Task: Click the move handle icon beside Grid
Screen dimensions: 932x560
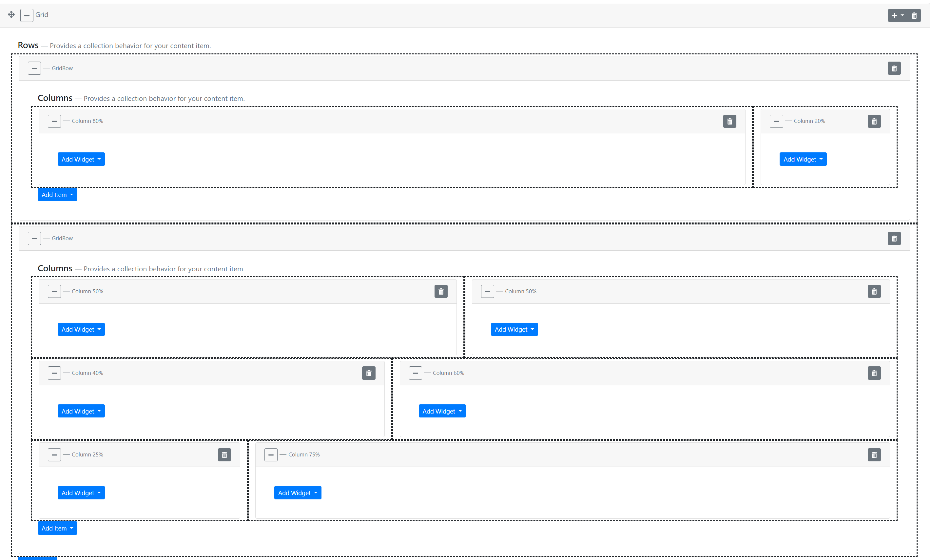Action: coord(11,15)
